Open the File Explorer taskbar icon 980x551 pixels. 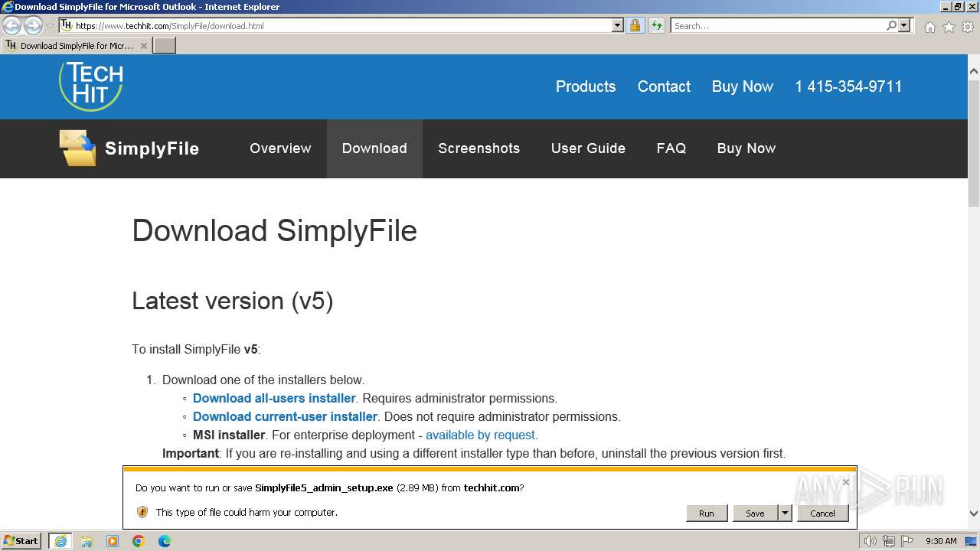click(87, 541)
